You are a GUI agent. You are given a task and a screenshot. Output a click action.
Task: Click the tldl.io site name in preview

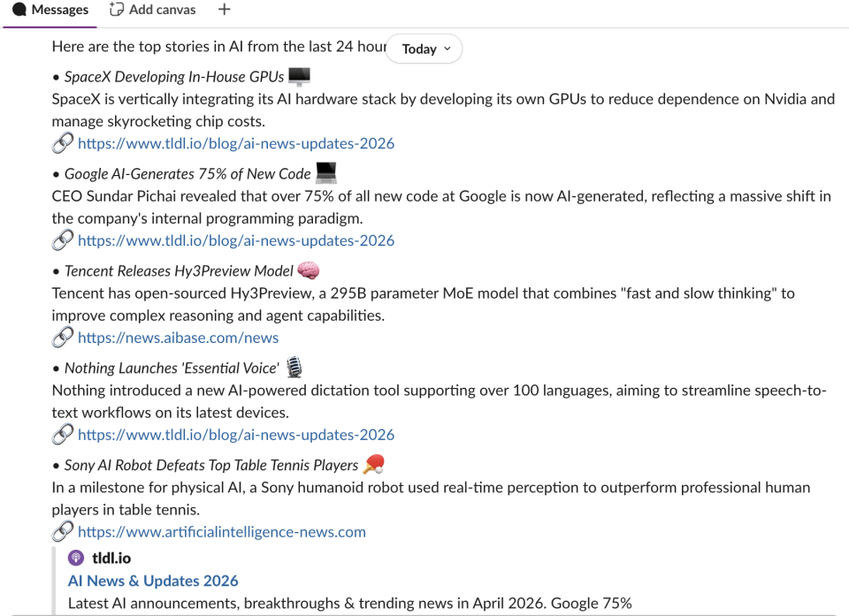click(x=111, y=558)
